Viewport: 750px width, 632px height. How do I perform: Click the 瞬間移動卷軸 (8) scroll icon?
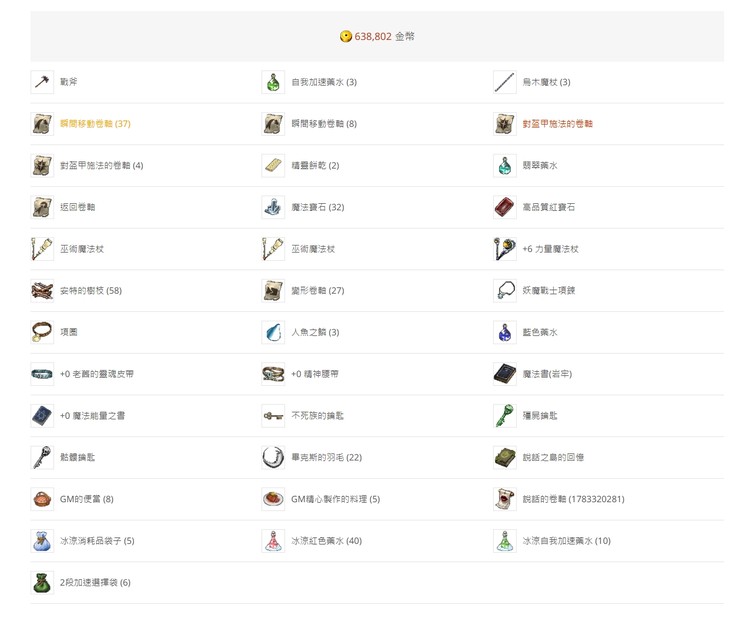[273, 123]
